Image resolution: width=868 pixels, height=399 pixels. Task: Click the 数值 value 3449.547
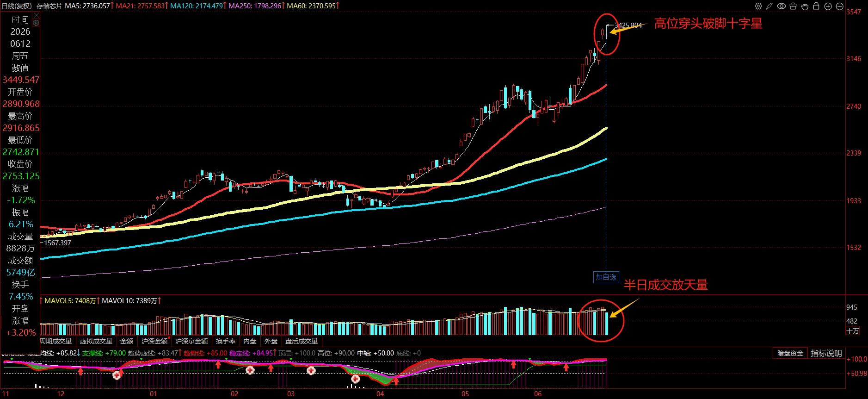coord(21,80)
